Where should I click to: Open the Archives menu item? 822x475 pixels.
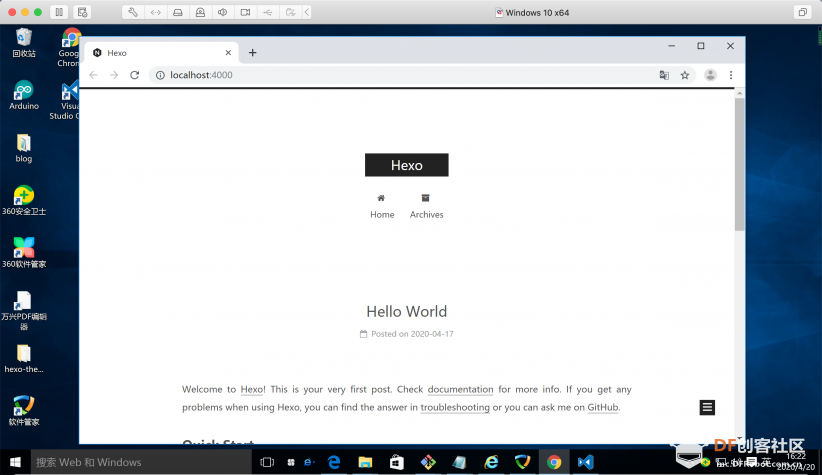coord(426,207)
